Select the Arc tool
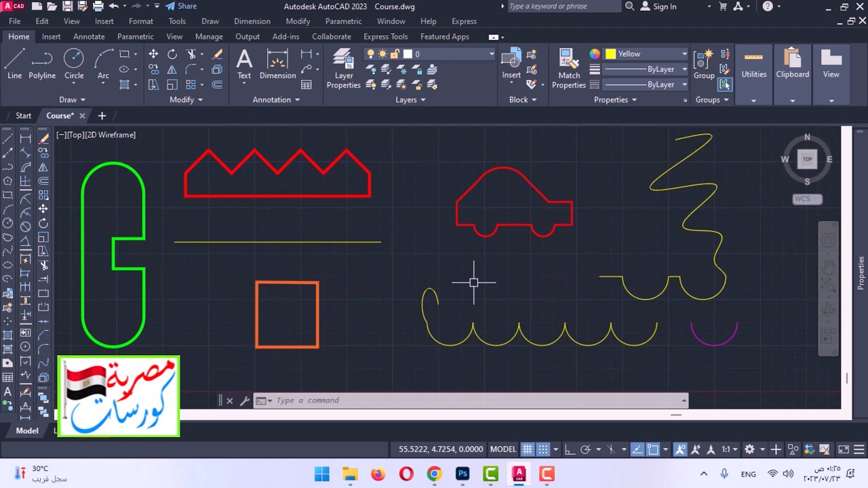This screenshot has height=488, width=868. [x=103, y=64]
